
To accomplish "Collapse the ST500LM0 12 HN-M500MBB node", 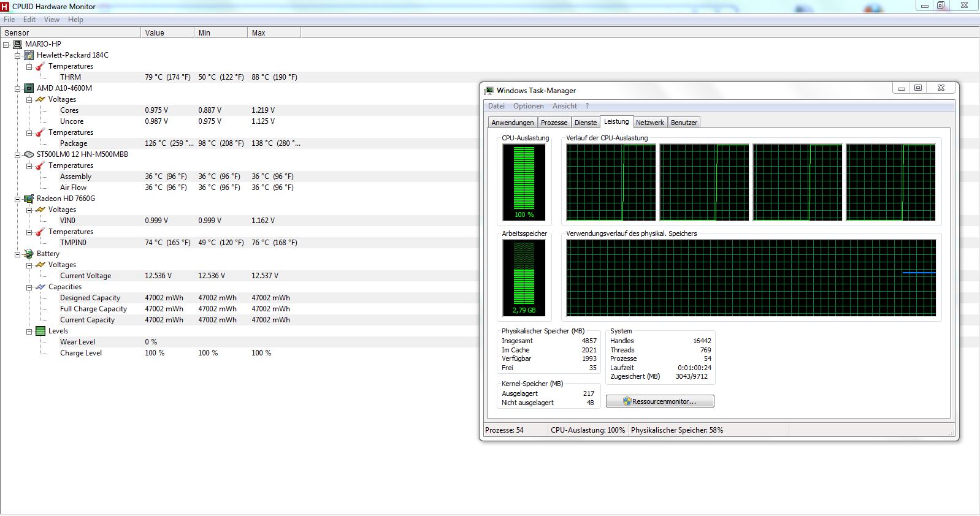I will 18,154.
